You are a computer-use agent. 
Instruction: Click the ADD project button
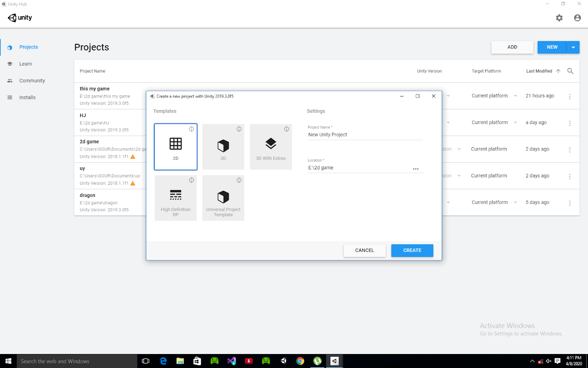click(x=512, y=47)
